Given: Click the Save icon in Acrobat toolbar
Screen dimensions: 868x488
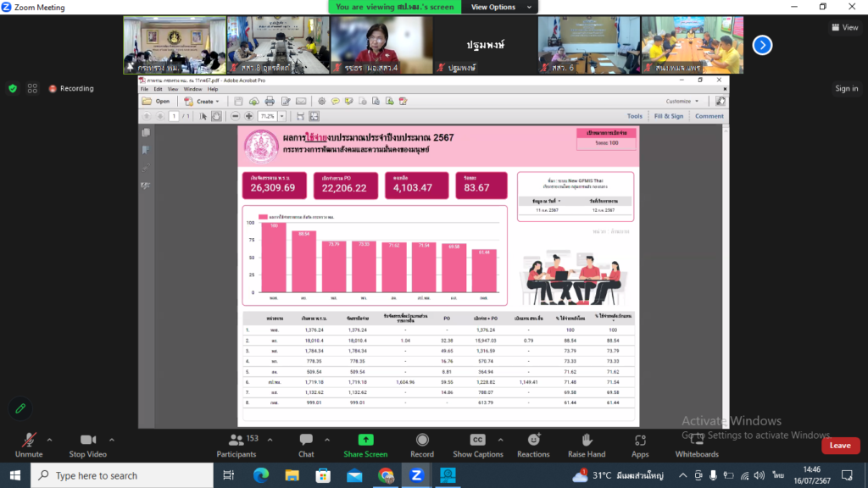Looking at the screenshot, I should coord(238,102).
